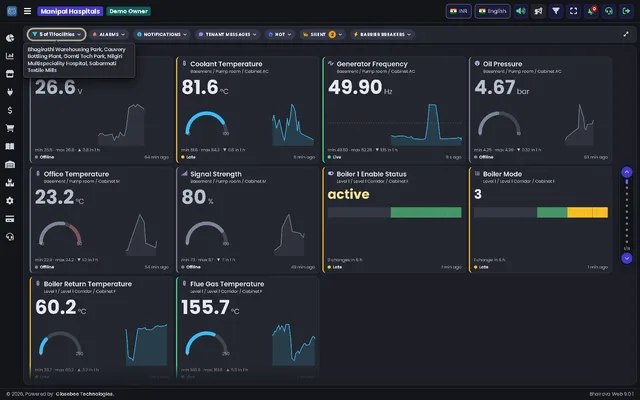Click the yellow 'active' status value

pyautogui.click(x=348, y=194)
